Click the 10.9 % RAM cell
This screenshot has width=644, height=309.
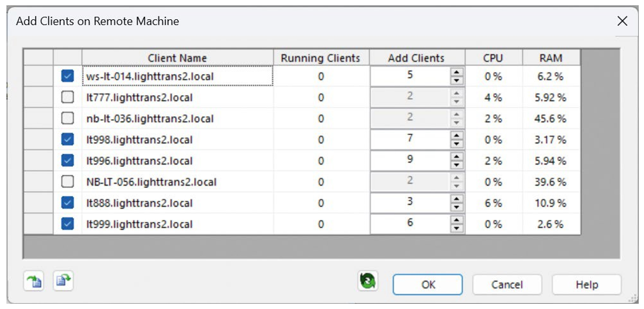[x=551, y=203]
